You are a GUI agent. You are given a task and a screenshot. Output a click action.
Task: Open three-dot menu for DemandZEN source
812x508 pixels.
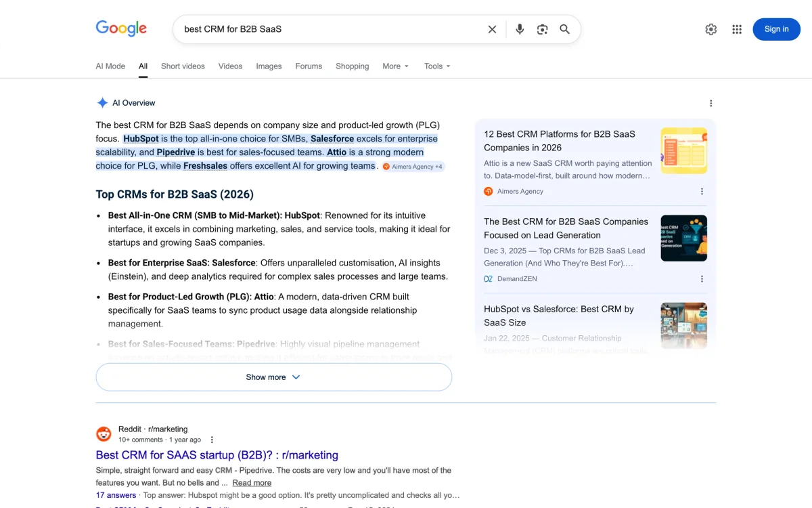(702, 278)
